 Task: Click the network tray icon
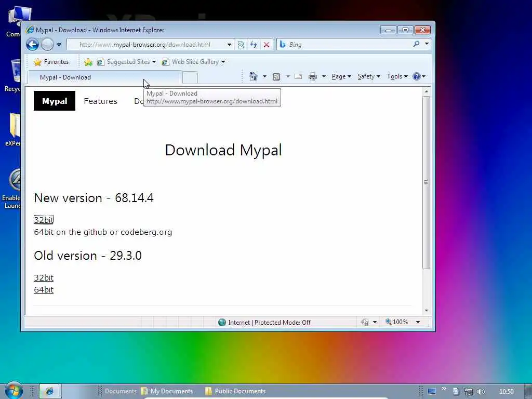[469, 392]
